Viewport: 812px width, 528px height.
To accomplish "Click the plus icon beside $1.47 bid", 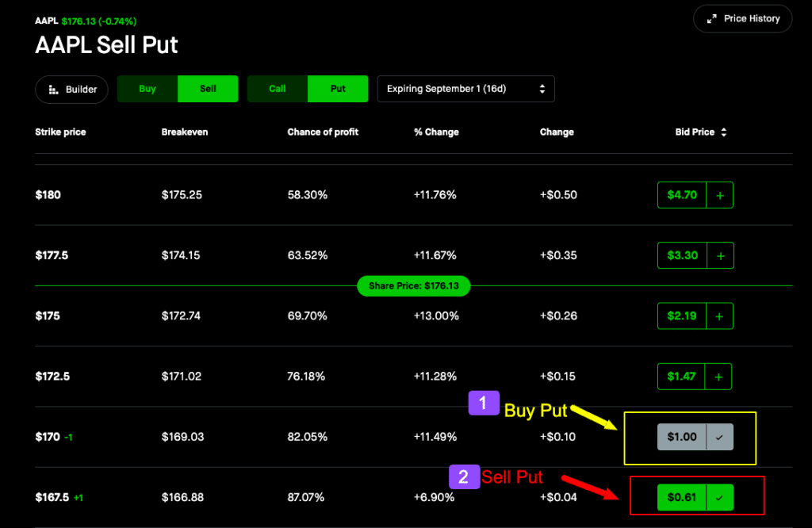I will 718,377.
